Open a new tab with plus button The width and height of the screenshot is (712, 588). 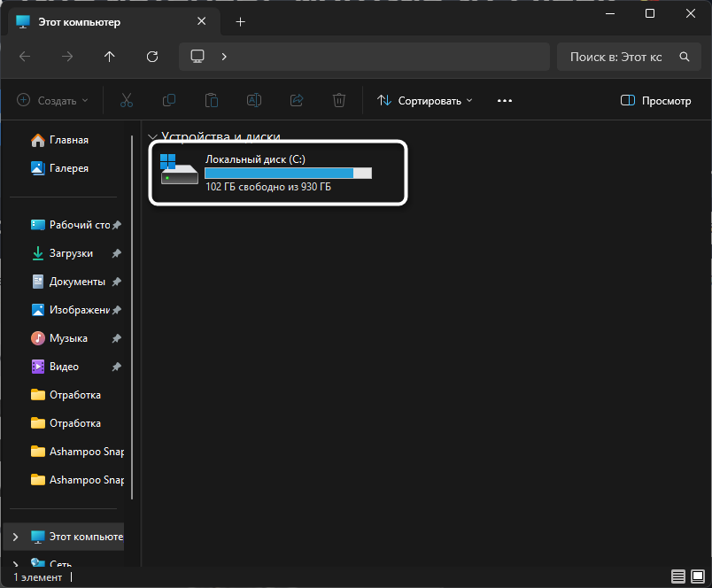coord(240,21)
